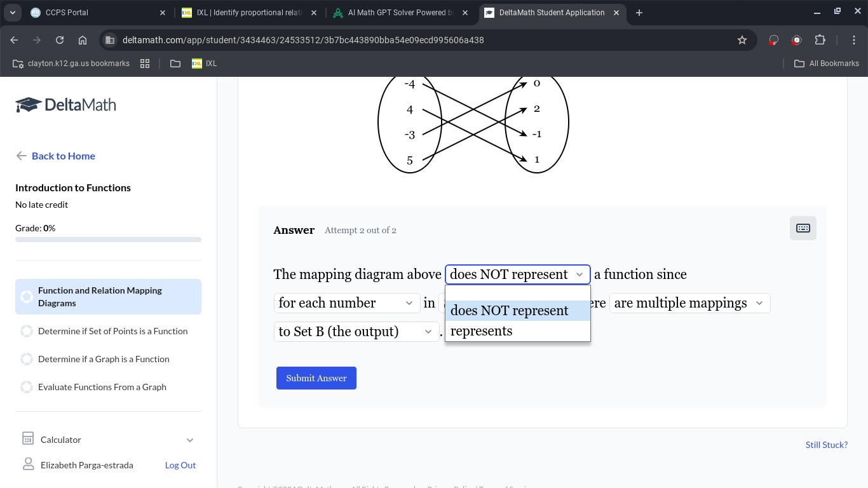Click the Submit Answer button
The image size is (868, 488).
[316, 378]
